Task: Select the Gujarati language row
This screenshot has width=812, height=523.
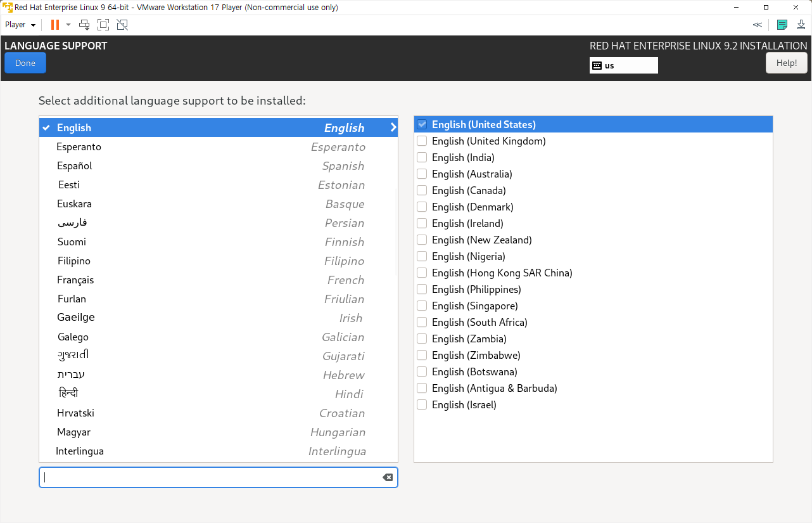Action: pos(219,356)
